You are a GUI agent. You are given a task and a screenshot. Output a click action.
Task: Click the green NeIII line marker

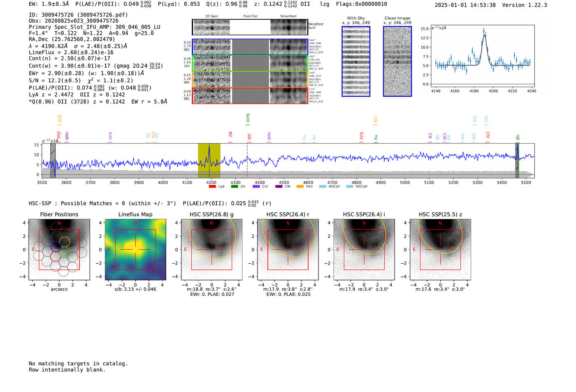click(248, 119)
